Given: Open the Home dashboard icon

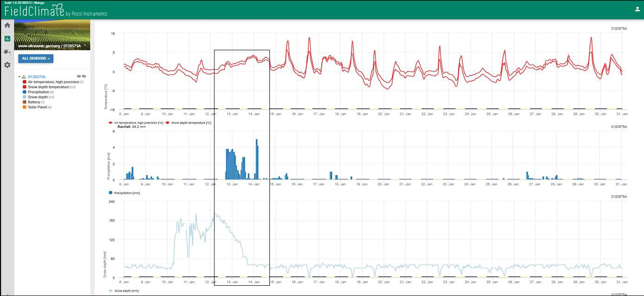Looking at the screenshot, I should point(7,26).
